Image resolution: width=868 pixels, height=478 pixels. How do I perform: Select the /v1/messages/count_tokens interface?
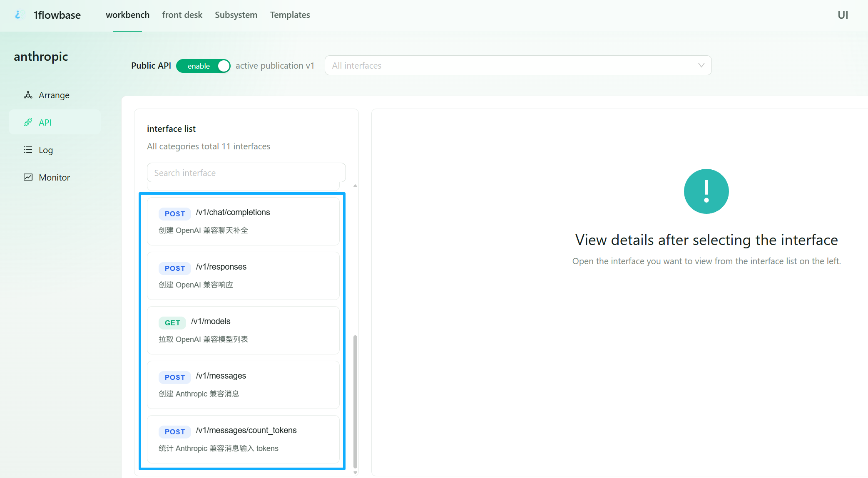[x=243, y=439]
